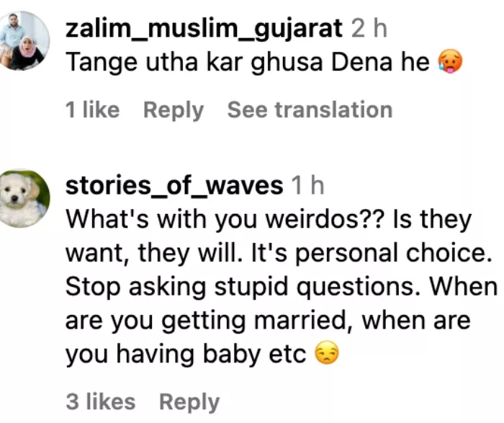The width and height of the screenshot is (504, 423).
Task: Click the unamused face emoji
Action: pos(328,355)
